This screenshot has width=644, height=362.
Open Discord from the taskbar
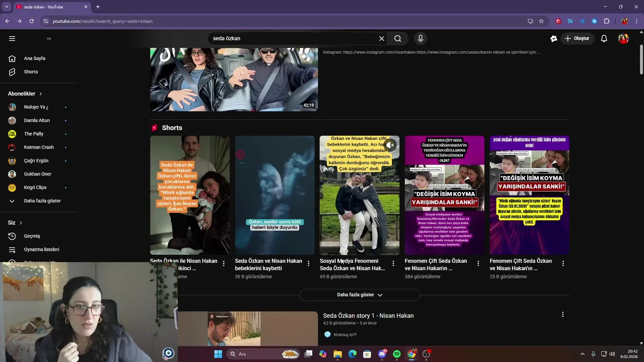pyautogui.click(x=382, y=354)
